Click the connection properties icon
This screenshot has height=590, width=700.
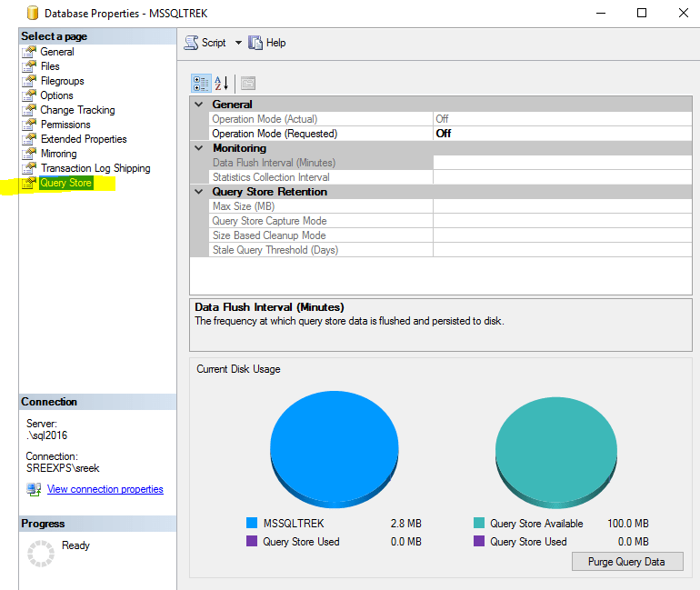[x=34, y=489]
